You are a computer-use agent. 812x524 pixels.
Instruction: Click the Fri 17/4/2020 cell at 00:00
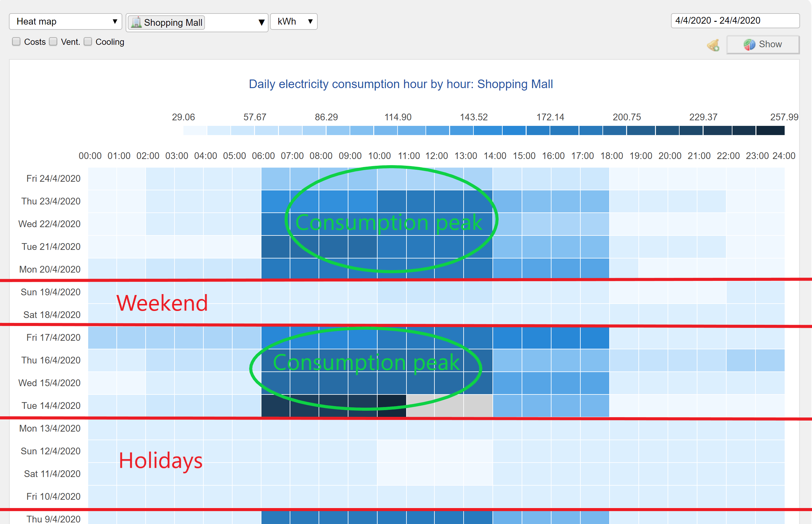pos(102,338)
